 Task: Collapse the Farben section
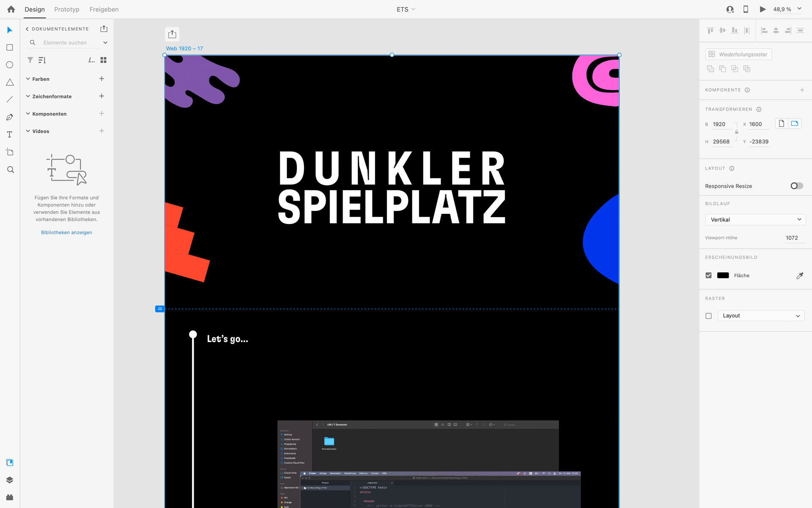click(x=28, y=79)
